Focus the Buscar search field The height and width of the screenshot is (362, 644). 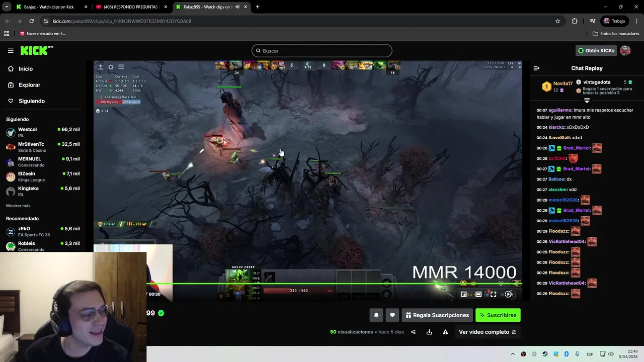coord(322,51)
